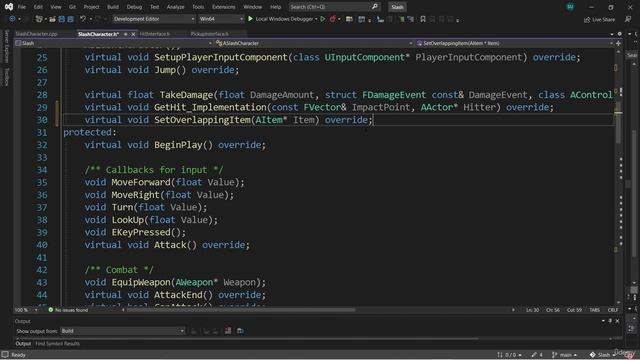Click the New Project icon

tap(39, 19)
